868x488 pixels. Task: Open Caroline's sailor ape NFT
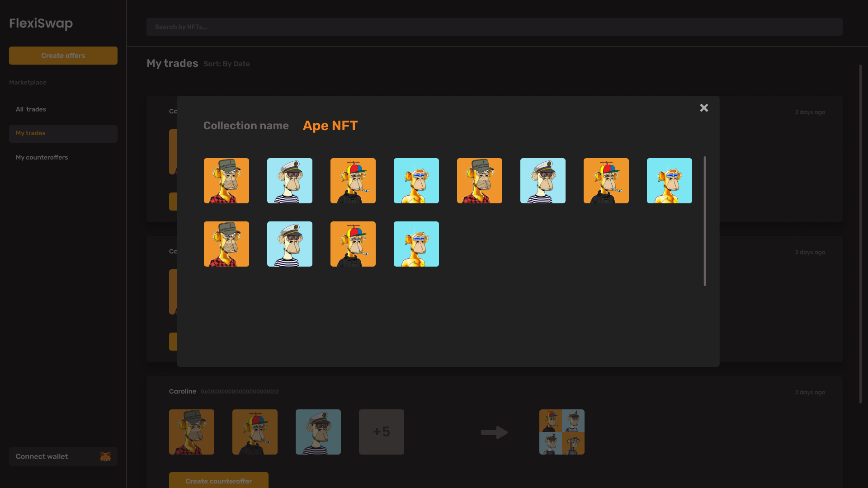click(318, 432)
